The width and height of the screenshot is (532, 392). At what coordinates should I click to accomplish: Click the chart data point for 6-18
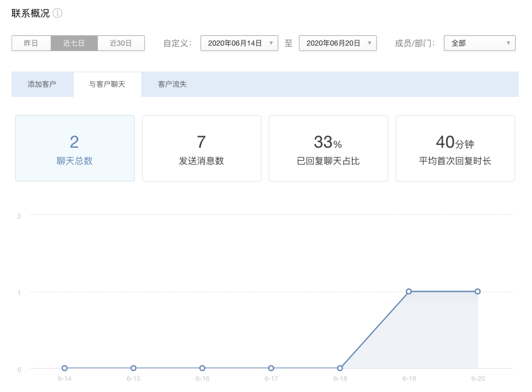340,368
